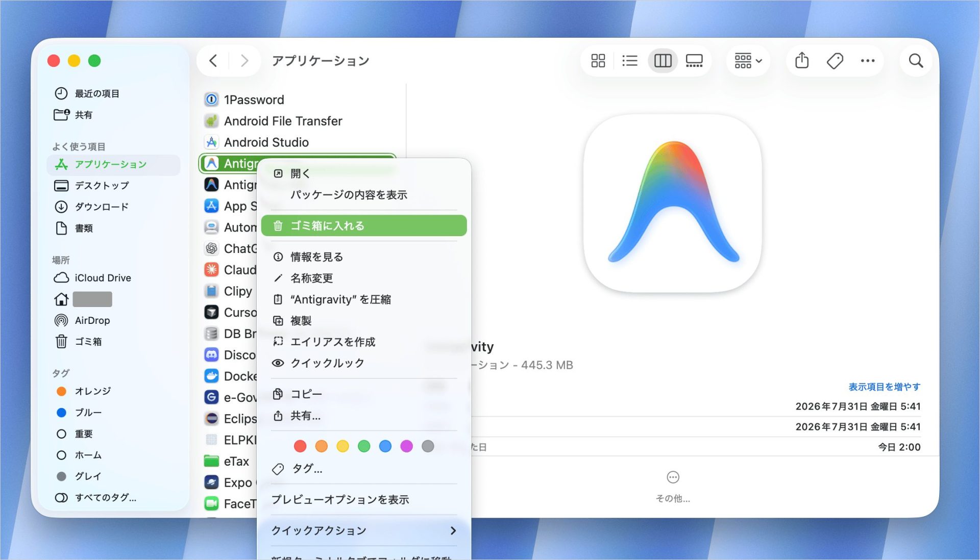980x560 pixels.
Task: Choose パッケージの内容を表示 from context menu
Action: pos(364,195)
